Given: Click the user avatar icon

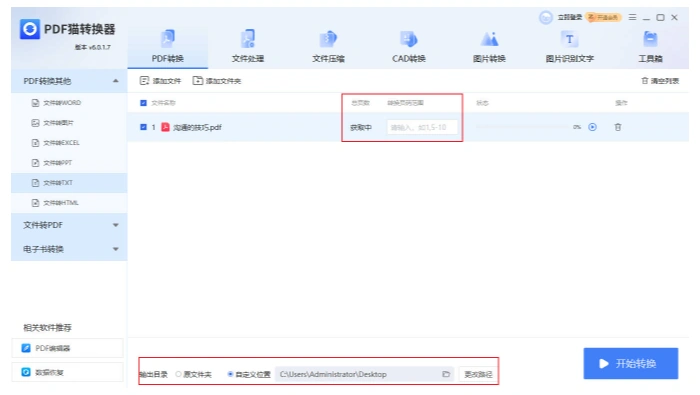Looking at the screenshot, I should pyautogui.click(x=546, y=17).
